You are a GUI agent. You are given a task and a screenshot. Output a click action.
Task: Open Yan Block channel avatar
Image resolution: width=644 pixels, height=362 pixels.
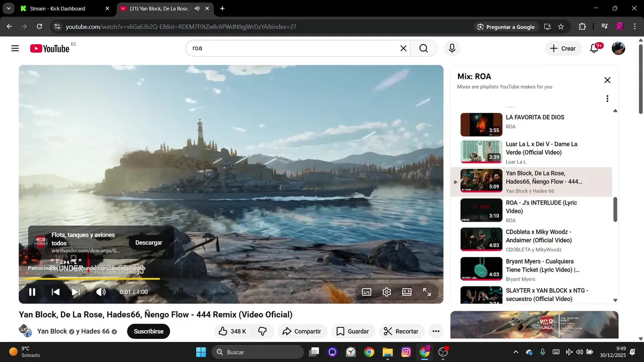tap(25, 331)
